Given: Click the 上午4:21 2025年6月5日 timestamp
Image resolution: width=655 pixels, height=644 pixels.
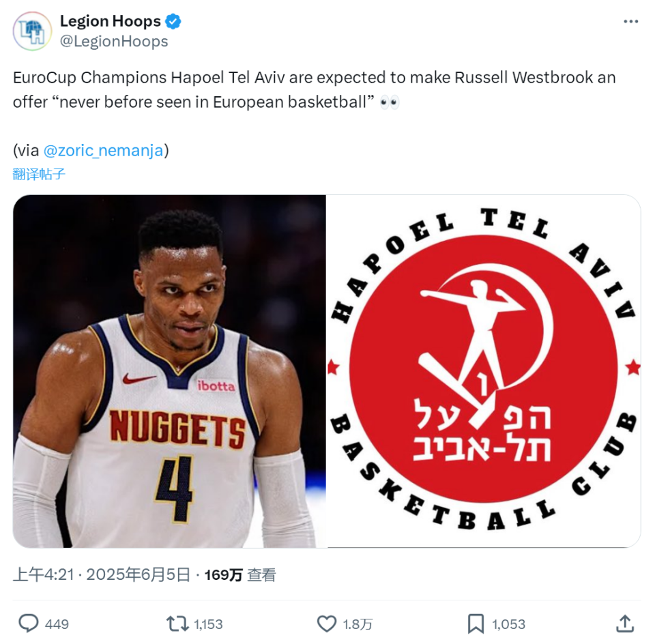Looking at the screenshot, I should 102,574.
